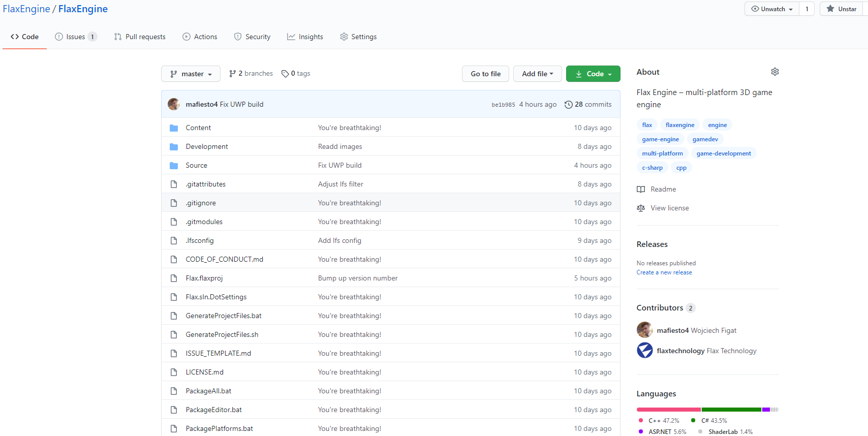Click the green C# language bar segment
The image size is (868, 436).
(731, 410)
